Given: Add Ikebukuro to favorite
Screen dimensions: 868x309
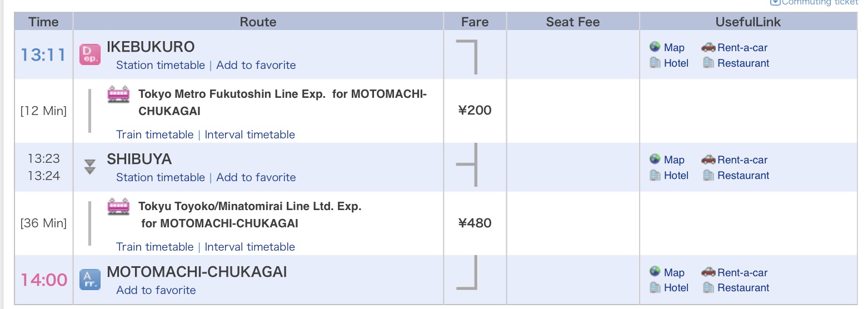Looking at the screenshot, I should pyautogui.click(x=256, y=65).
